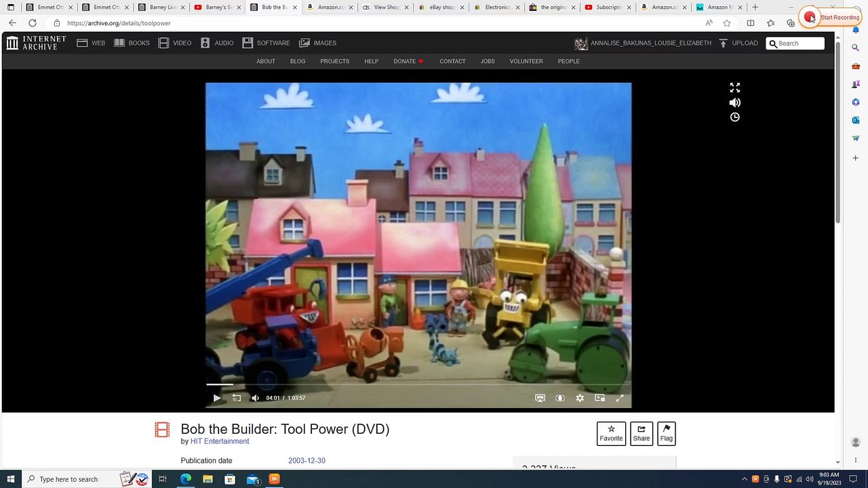Play the Bob the Builder video
This screenshot has width=868, height=488.
click(216, 398)
